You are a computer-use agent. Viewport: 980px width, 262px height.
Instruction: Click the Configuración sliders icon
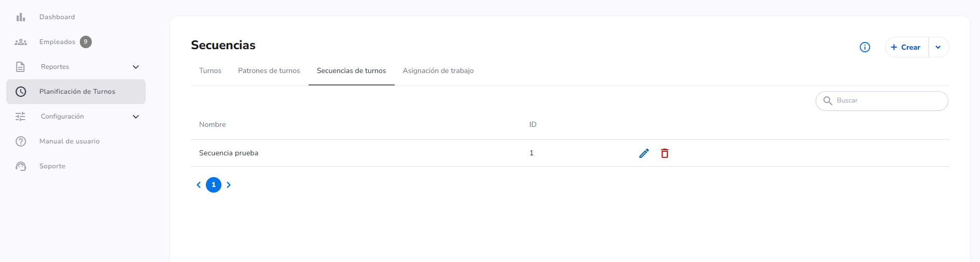20,117
